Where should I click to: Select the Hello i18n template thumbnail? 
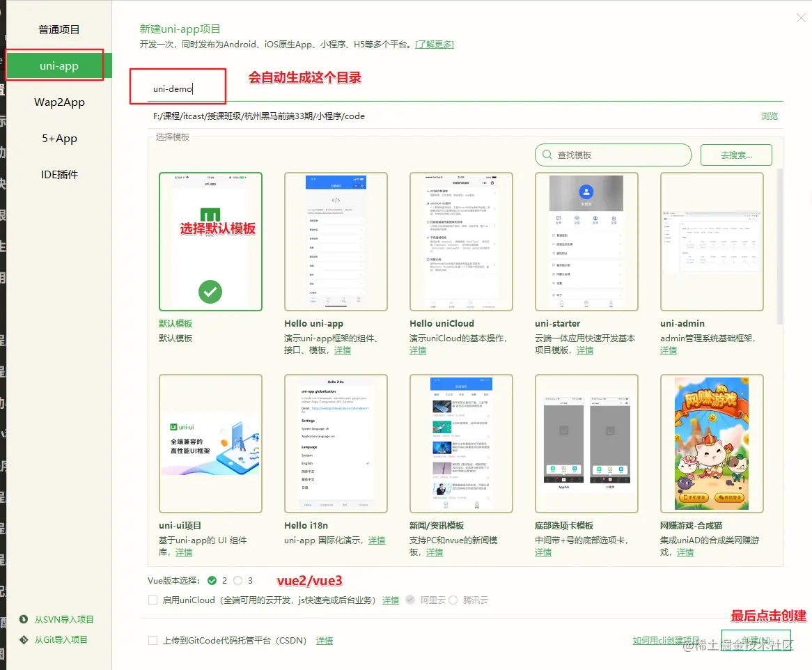point(336,443)
